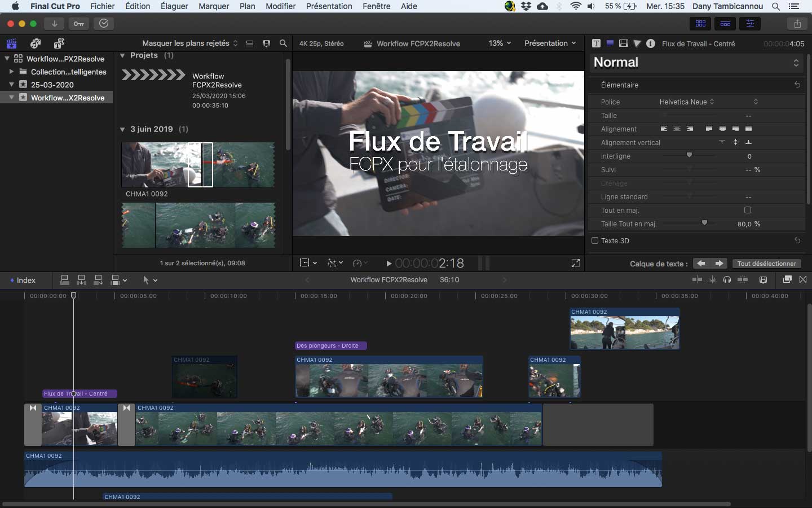
Task: Adjust the Taille Tout en maj. slider
Action: pos(704,224)
